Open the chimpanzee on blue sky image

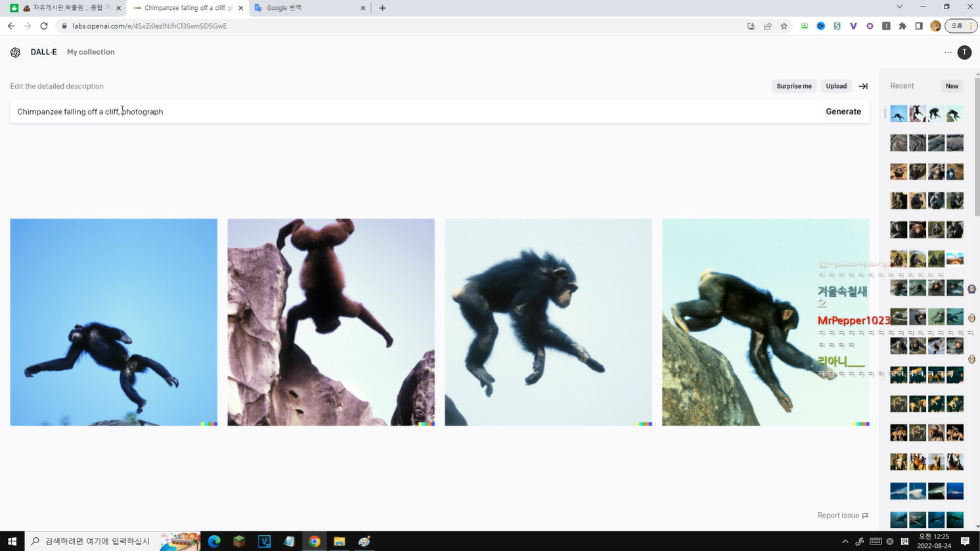114,322
